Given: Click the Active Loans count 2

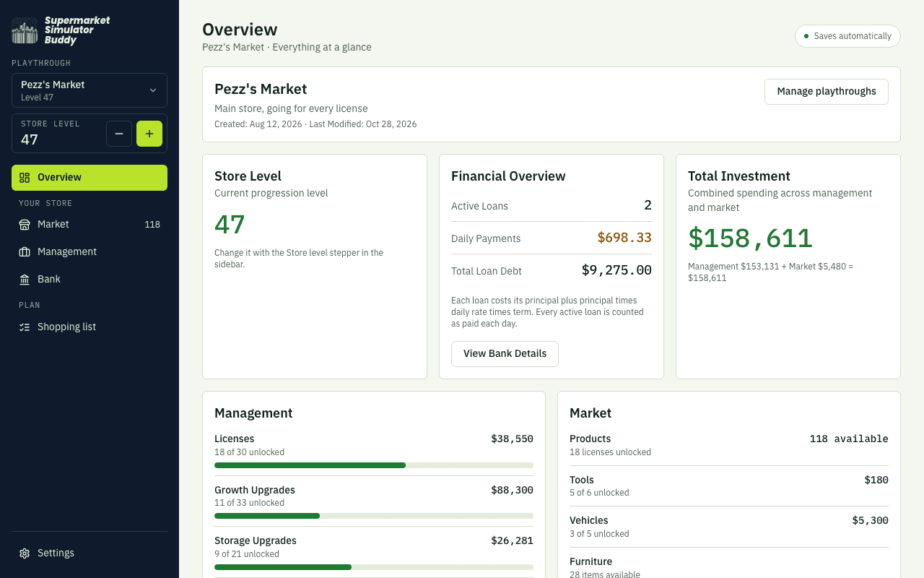Looking at the screenshot, I should (648, 206).
